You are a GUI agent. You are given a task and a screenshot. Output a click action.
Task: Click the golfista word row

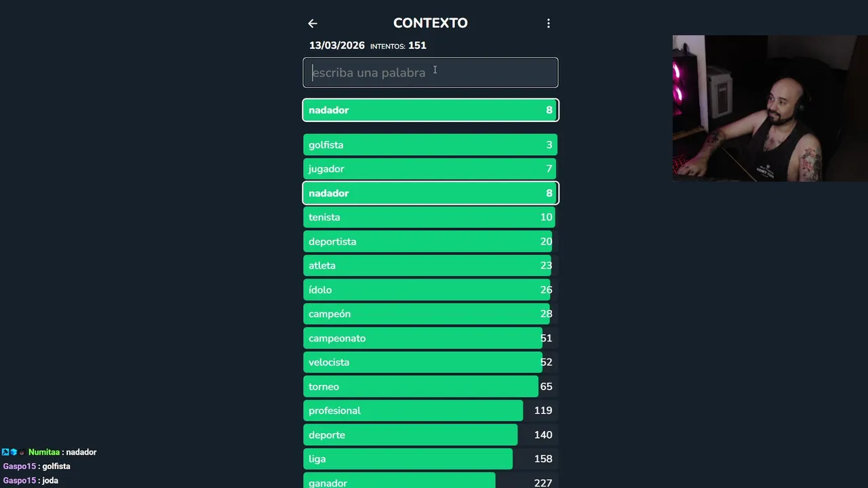click(x=430, y=145)
